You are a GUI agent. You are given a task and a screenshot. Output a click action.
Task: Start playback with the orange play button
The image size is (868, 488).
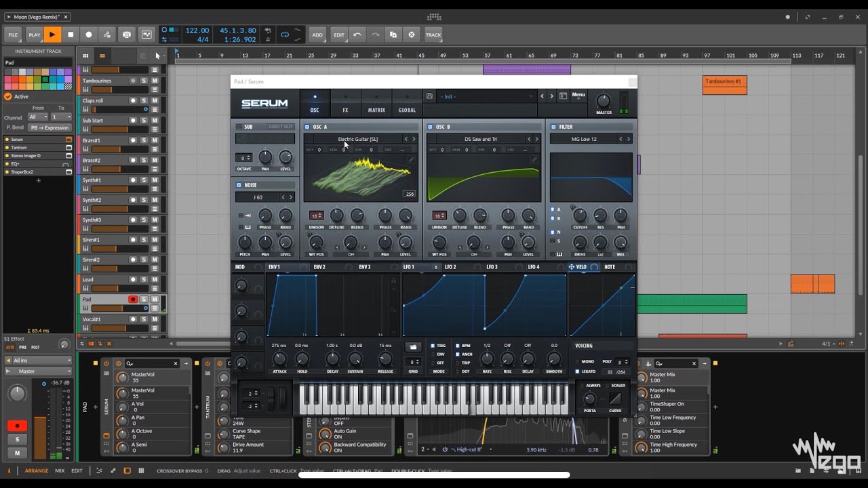(x=52, y=35)
